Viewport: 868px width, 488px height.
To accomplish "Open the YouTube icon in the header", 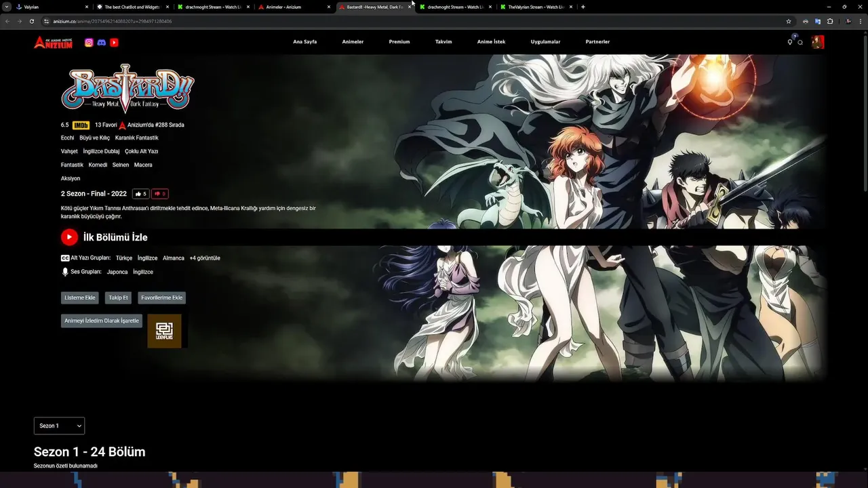I will (114, 42).
